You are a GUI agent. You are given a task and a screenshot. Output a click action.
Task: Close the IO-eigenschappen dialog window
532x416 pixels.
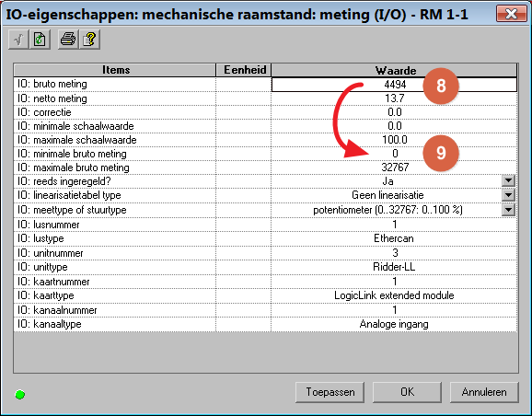(512, 14)
